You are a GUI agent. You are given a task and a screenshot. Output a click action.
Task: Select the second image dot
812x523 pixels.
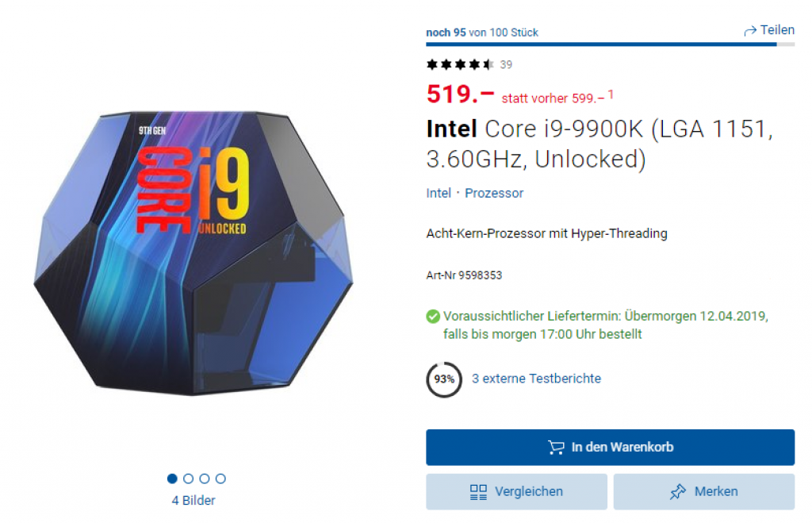189,479
